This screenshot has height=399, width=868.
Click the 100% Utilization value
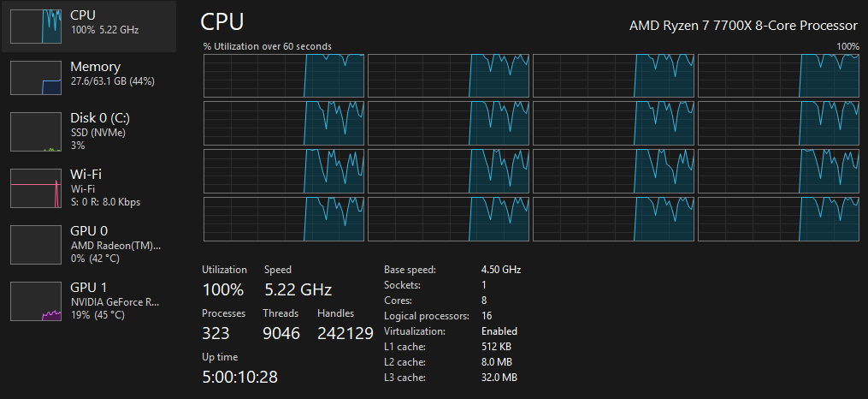click(222, 289)
